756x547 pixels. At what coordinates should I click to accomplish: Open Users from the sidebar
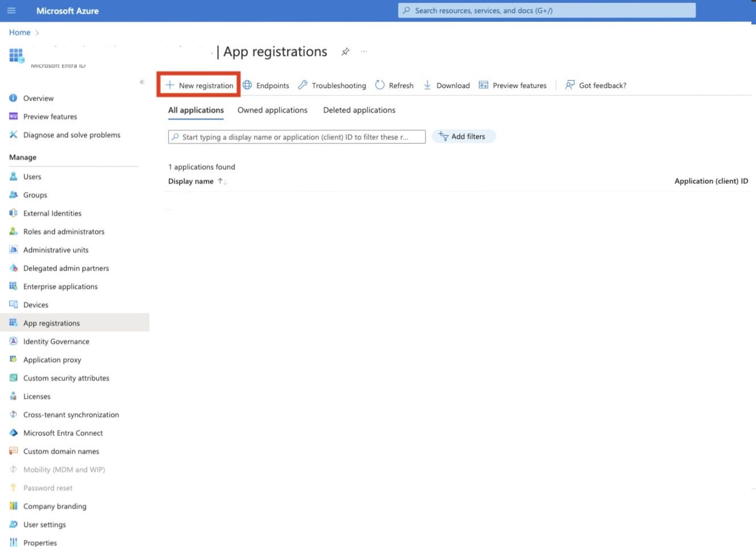coord(33,177)
